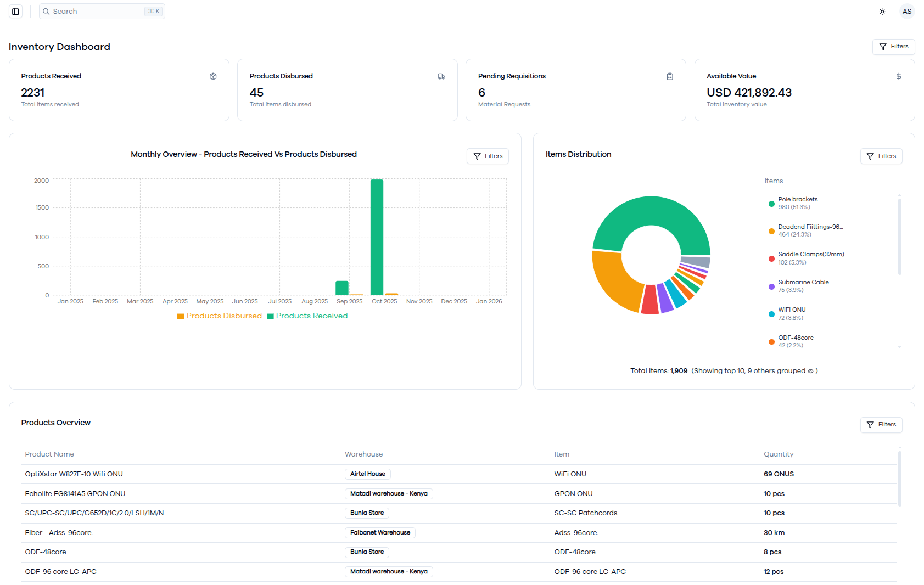Viewport: 924px width, 585px height.
Task: Click the Products Received box icon
Action: (x=213, y=76)
